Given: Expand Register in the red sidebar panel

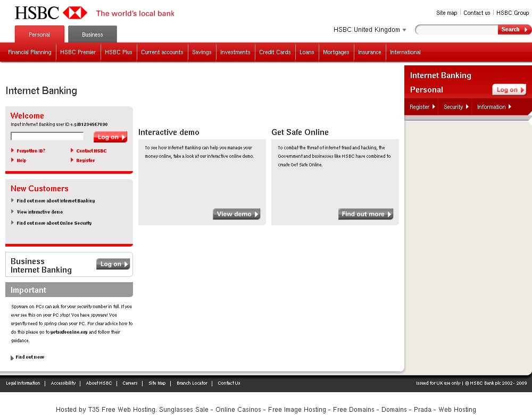Looking at the screenshot, I should [422, 107].
